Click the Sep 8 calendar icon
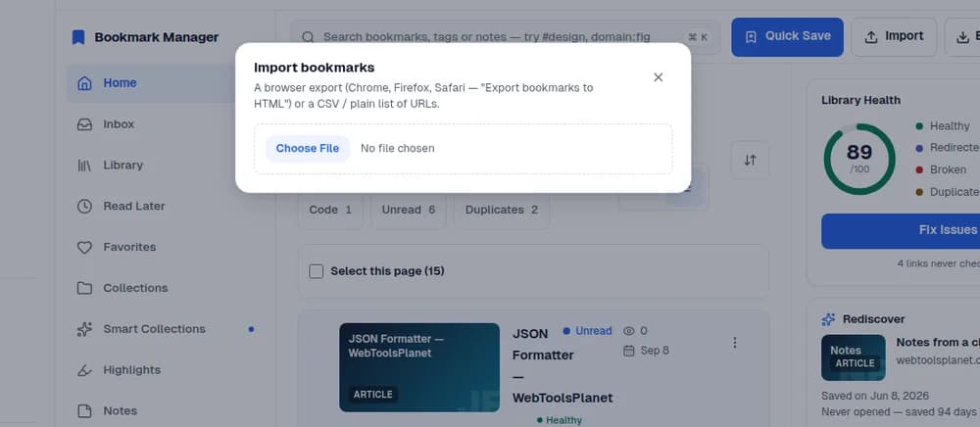The height and width of the screenshot is (427, 980). [629, 351]
